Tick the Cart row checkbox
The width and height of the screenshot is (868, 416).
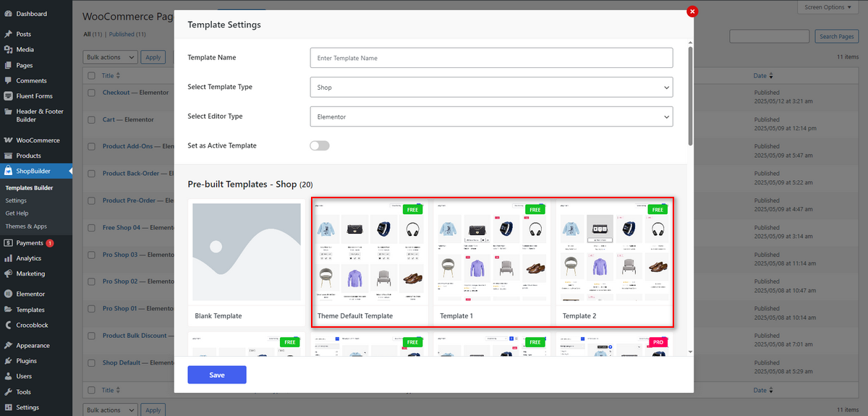[91, 119]
